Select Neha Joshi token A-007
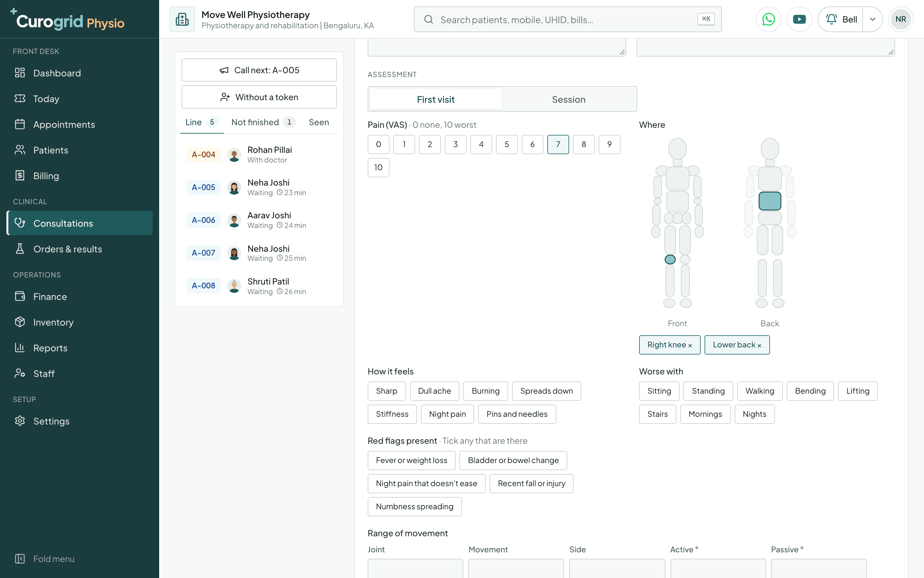 (x=259, y=253)
